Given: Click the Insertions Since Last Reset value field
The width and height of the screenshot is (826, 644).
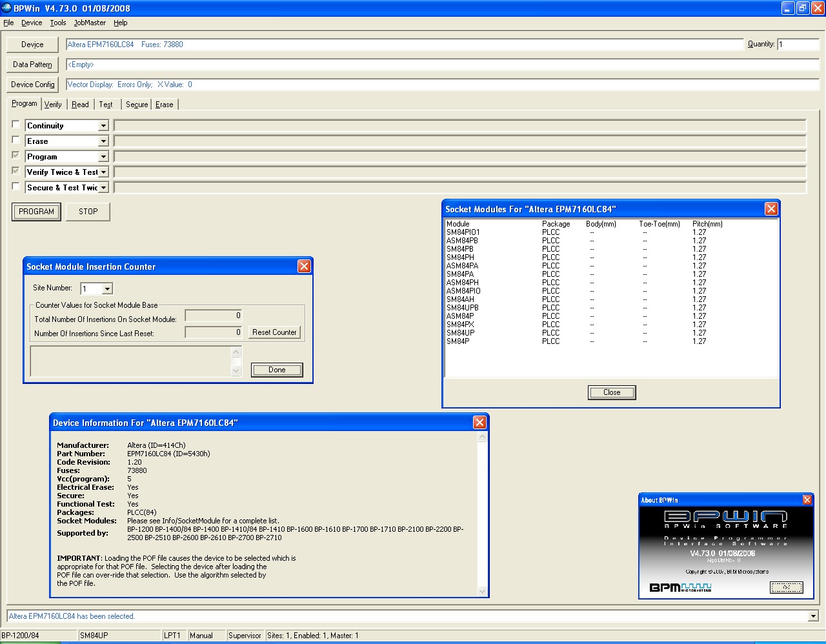Looking at the screenshot, I should point(214,332).
